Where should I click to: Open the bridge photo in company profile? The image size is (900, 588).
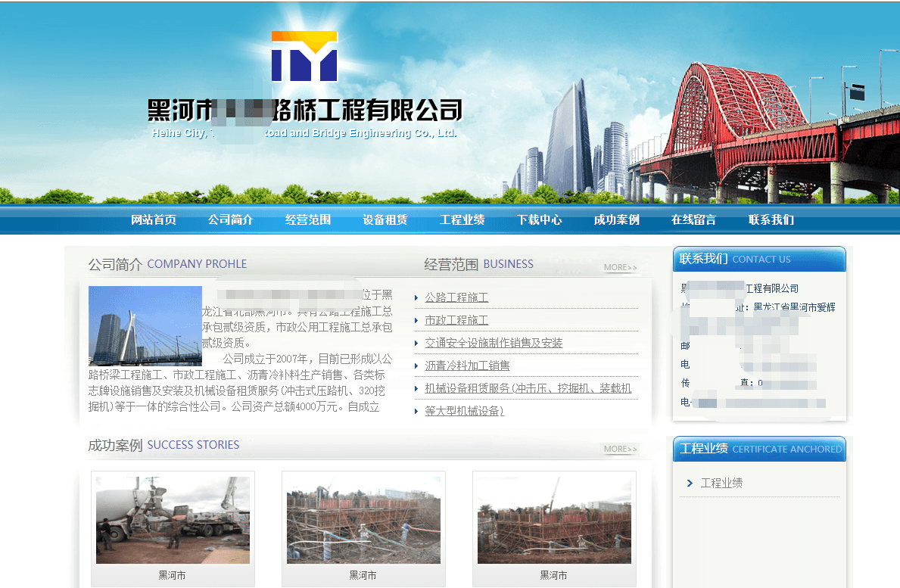click(145, 325)
